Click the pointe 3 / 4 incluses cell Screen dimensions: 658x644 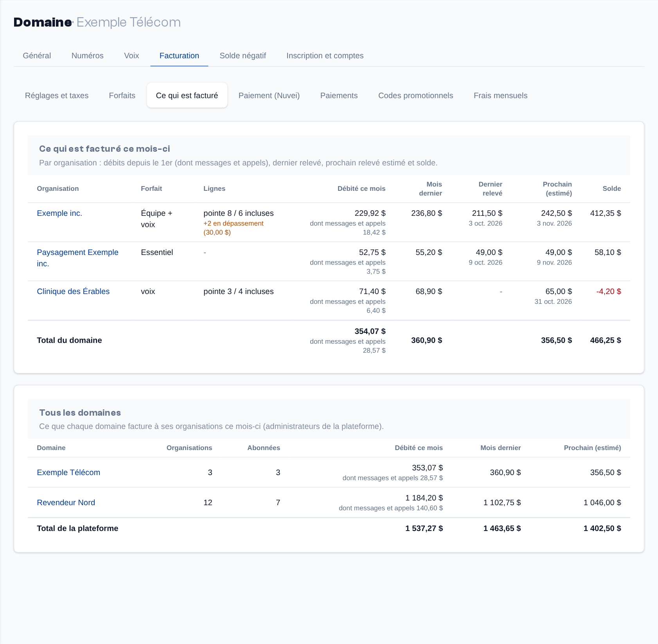pos(238,291)
